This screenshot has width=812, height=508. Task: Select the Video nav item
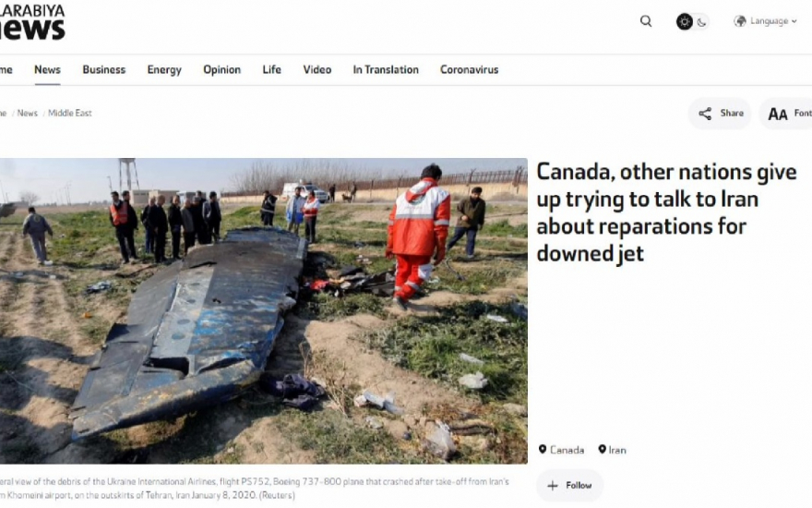[x=316, y=70]
